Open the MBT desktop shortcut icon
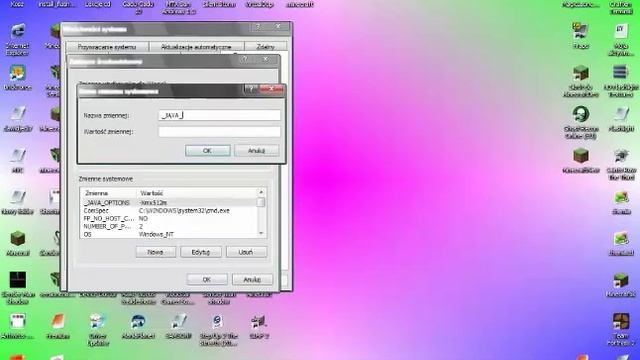Screen dimensions: 640x360 (18, 156)
